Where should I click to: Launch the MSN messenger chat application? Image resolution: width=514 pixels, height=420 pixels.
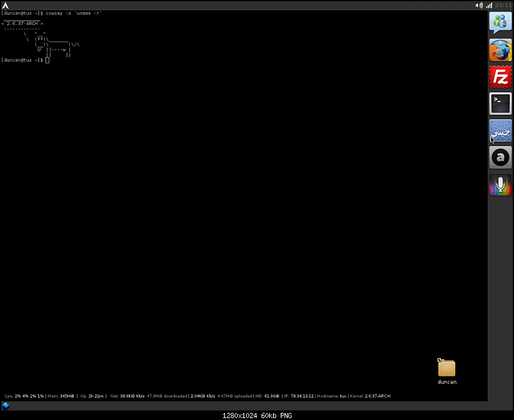click(500, 23)
